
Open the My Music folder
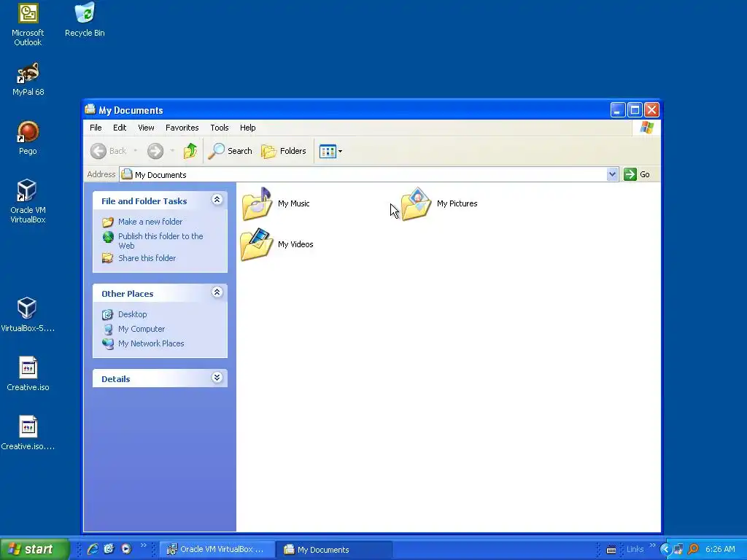pos(276,204)
